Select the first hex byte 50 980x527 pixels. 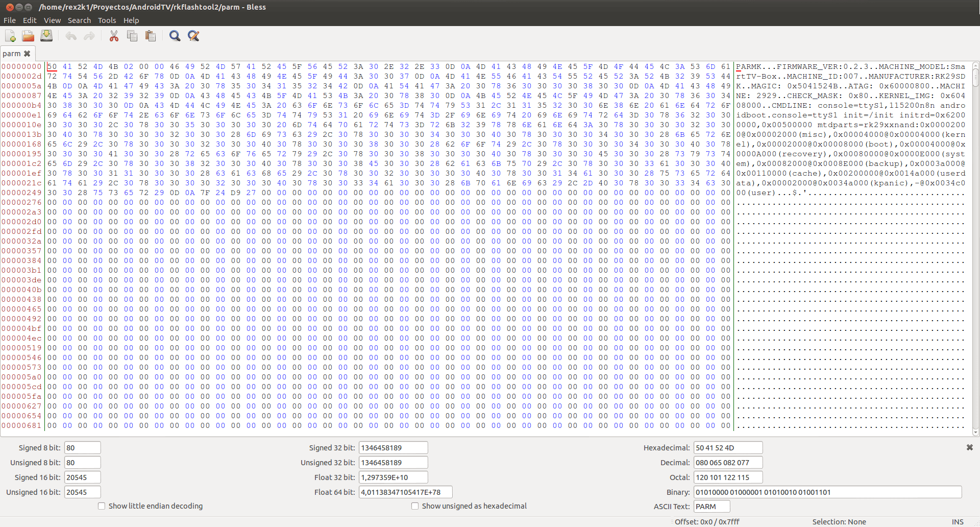coord(52,66)
